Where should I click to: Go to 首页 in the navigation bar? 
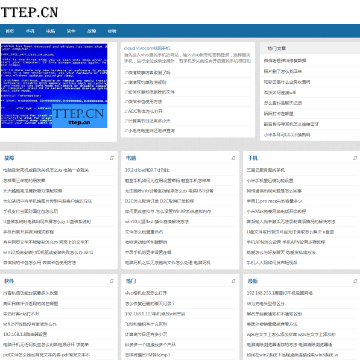tap(10, 31)
